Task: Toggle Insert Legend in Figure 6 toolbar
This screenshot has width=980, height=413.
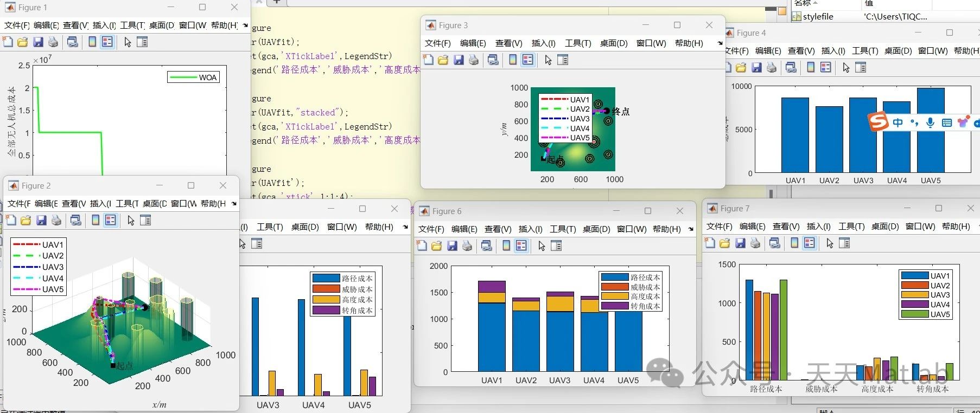Action: (521, 246)
